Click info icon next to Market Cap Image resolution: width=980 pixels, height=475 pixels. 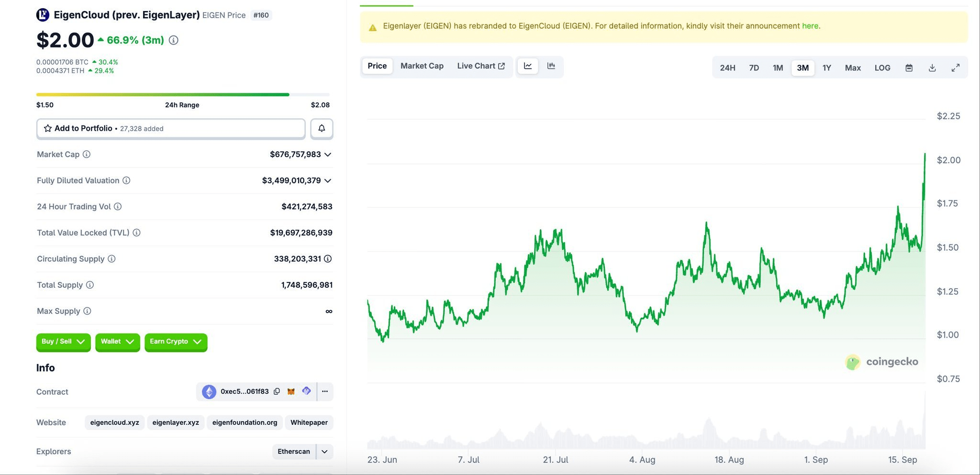click(x=87, y=154)
